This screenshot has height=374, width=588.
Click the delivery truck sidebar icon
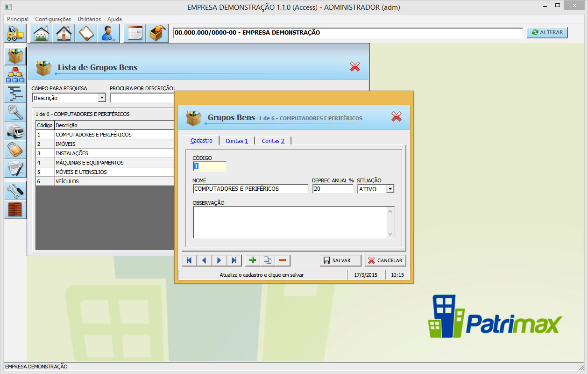[15, 131]
